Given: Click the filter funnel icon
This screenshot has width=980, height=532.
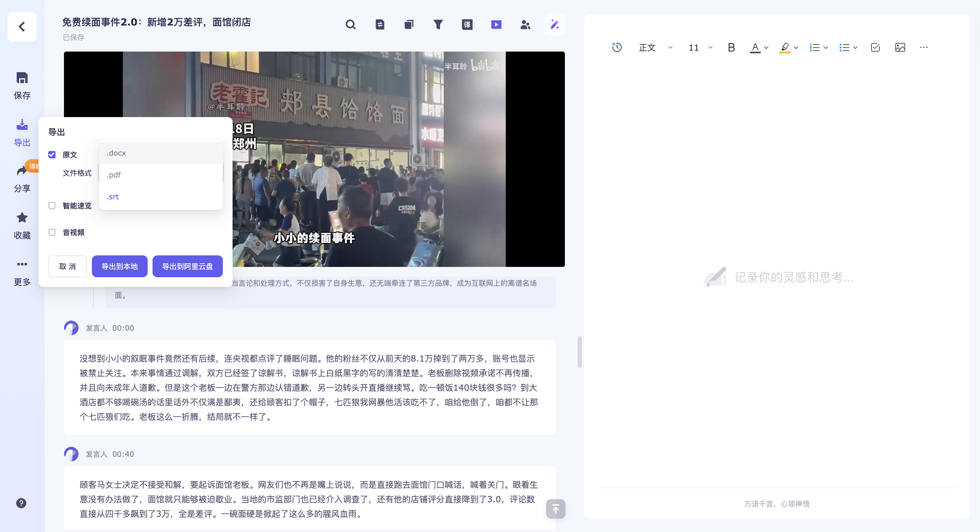Looking at the screenshot, I should click(438, 25).
